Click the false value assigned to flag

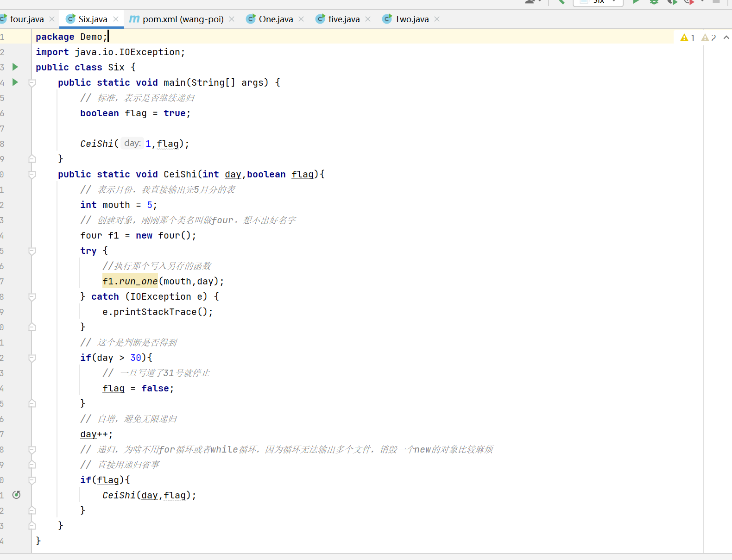[155, 388]
